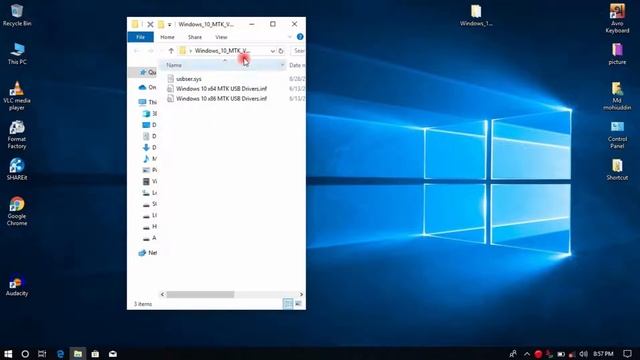Open Task View from taskbar
Screen dimensions: 640x360
pos(42,353)
